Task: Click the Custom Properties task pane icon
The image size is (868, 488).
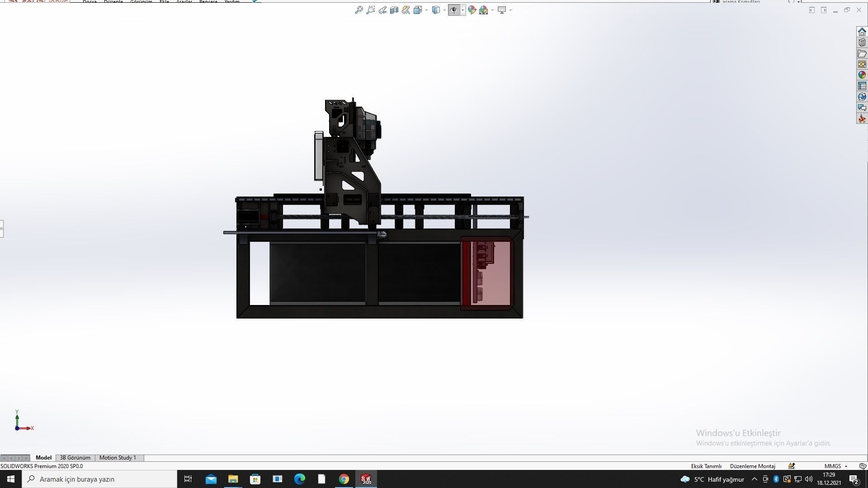Action: pos(862,85)
